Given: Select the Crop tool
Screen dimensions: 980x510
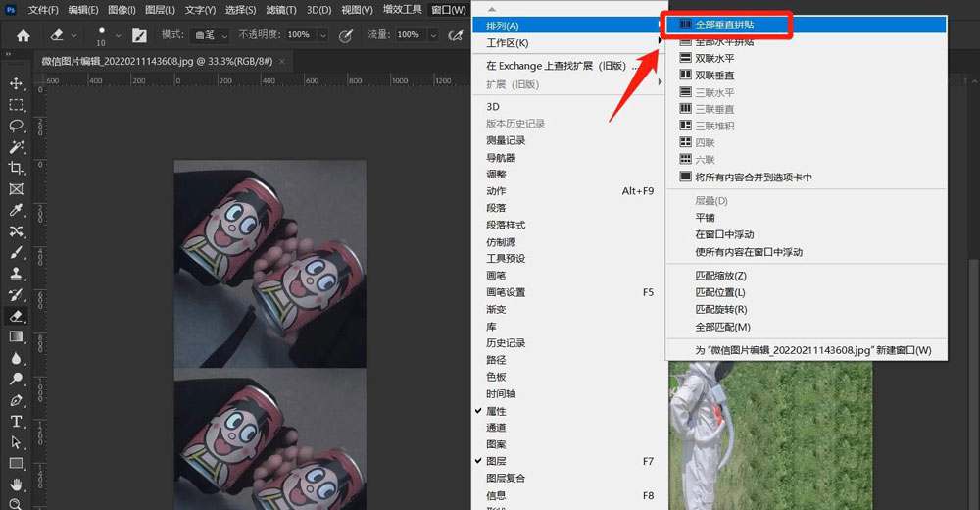Looking at the screenshot, I should click(17, 168).
